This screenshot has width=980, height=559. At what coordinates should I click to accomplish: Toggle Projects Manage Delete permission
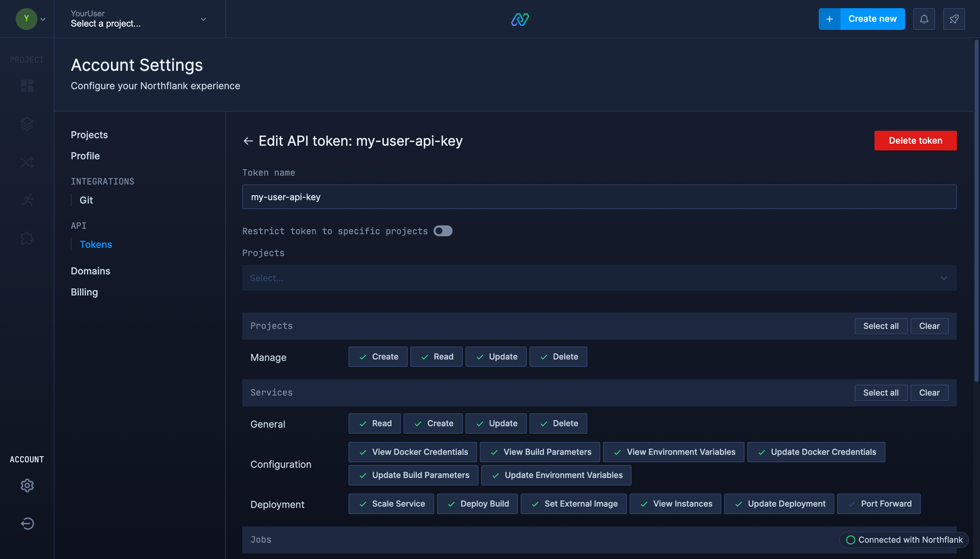558,357
